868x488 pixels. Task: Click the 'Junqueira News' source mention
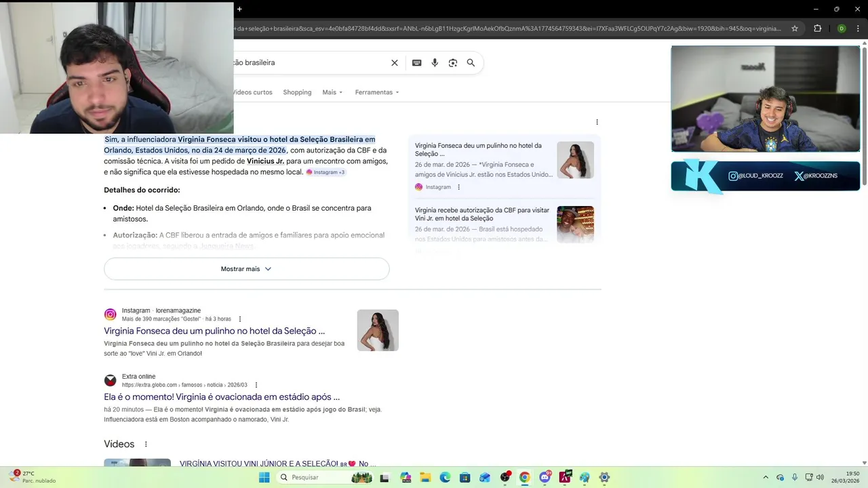pos(227,246)
